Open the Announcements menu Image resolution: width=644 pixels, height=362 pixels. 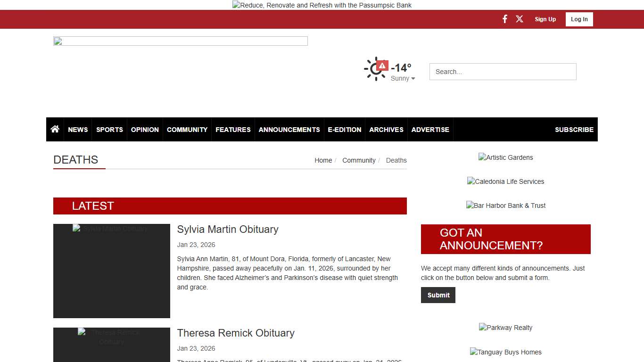coord(289,130)
